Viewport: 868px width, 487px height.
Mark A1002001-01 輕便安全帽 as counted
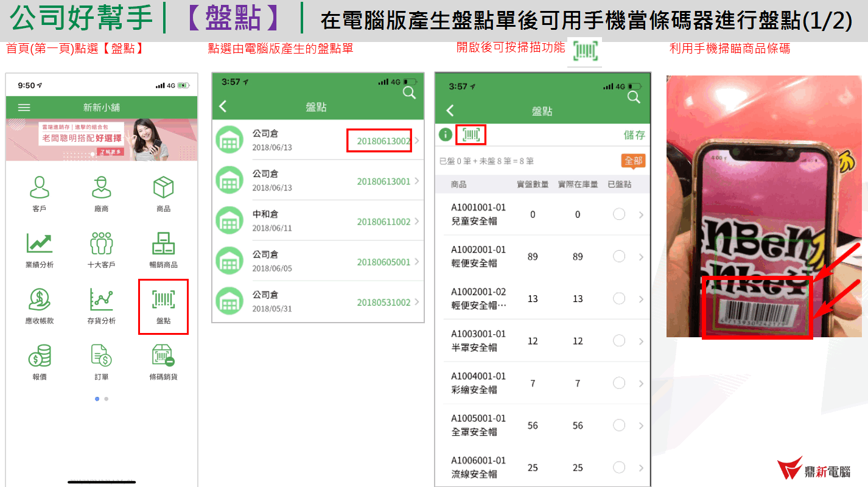(x=619, y=256)
